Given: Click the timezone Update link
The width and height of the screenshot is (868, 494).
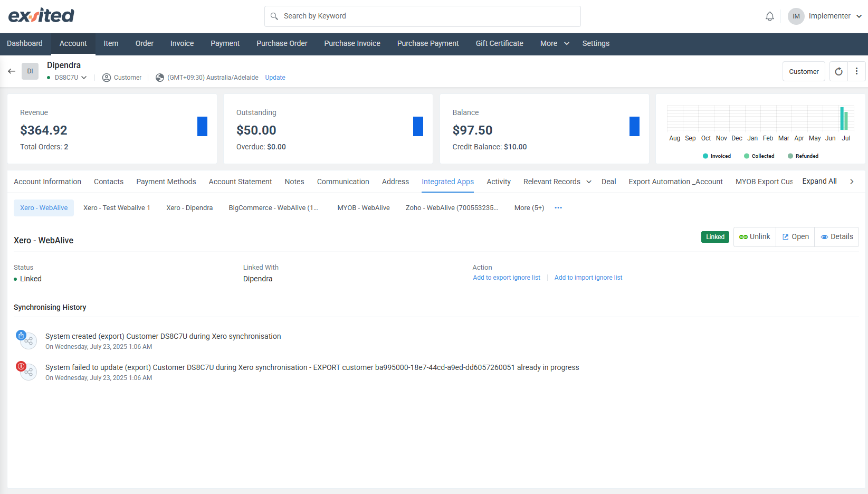Looking at the screenshot, I should (x=275, y=78).
